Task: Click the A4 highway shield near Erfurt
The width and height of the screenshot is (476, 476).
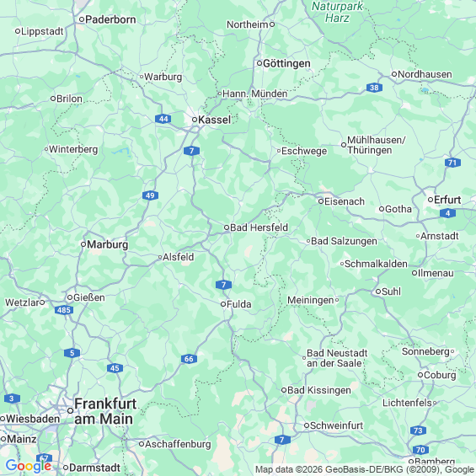Action: click(x=447, y=213)
